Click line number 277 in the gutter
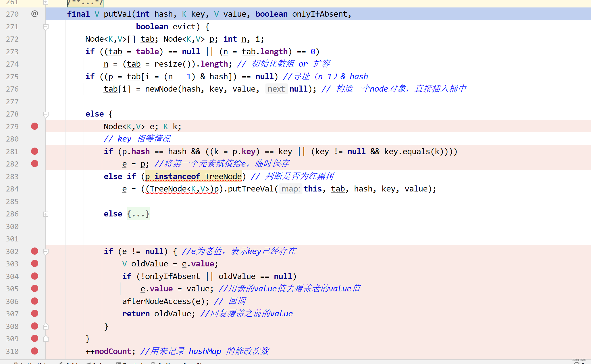 (12, 102)
